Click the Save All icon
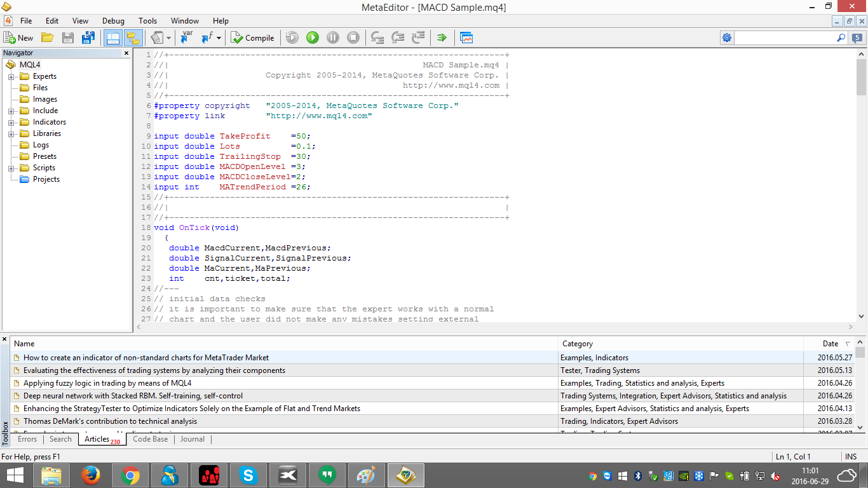The image size is (868, 488). coord(88,38)
